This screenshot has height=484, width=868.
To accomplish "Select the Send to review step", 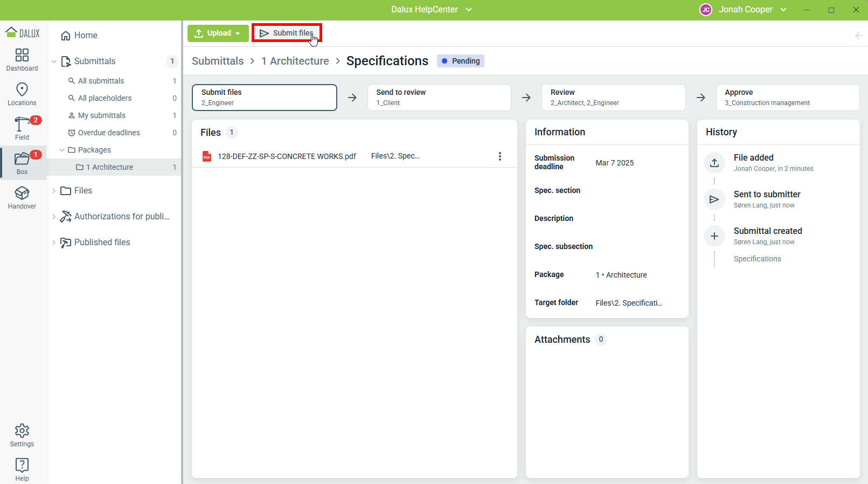I will (x=439, y=98).
